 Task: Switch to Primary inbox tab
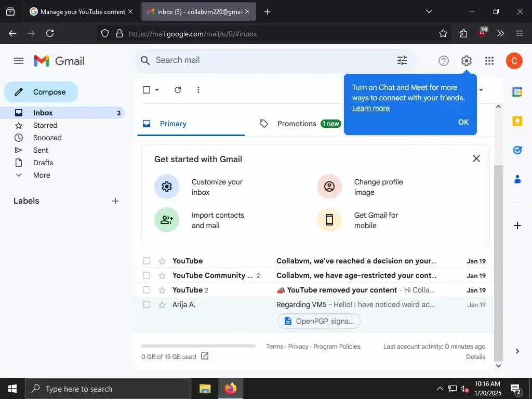tap(191, 124)
